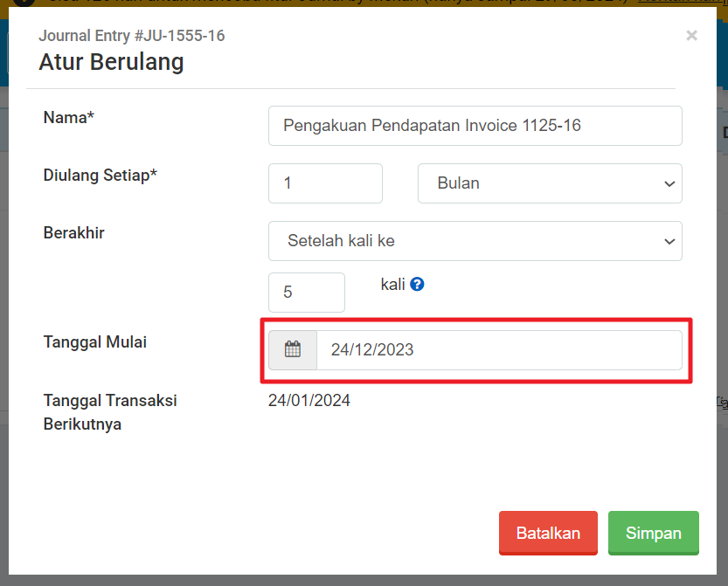Click the calendar icon beside Tanggal Mulai
This screenshot has height=586, width=728.
point(293,350)
